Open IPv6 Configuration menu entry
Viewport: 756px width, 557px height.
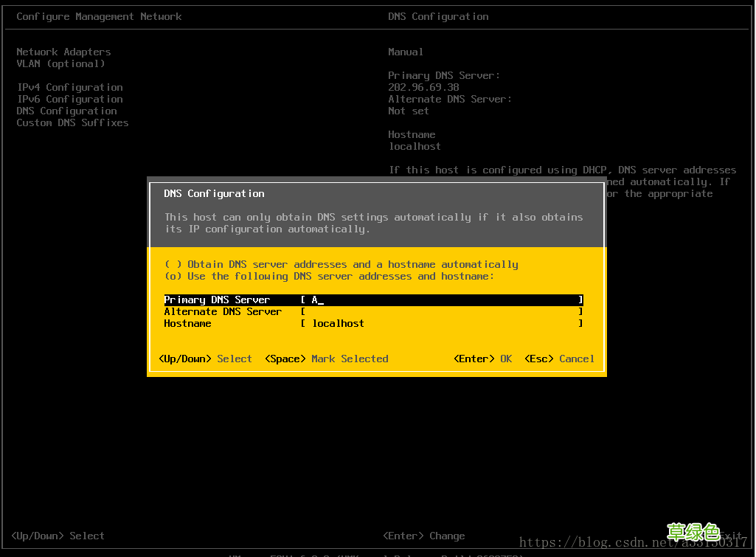70,99
